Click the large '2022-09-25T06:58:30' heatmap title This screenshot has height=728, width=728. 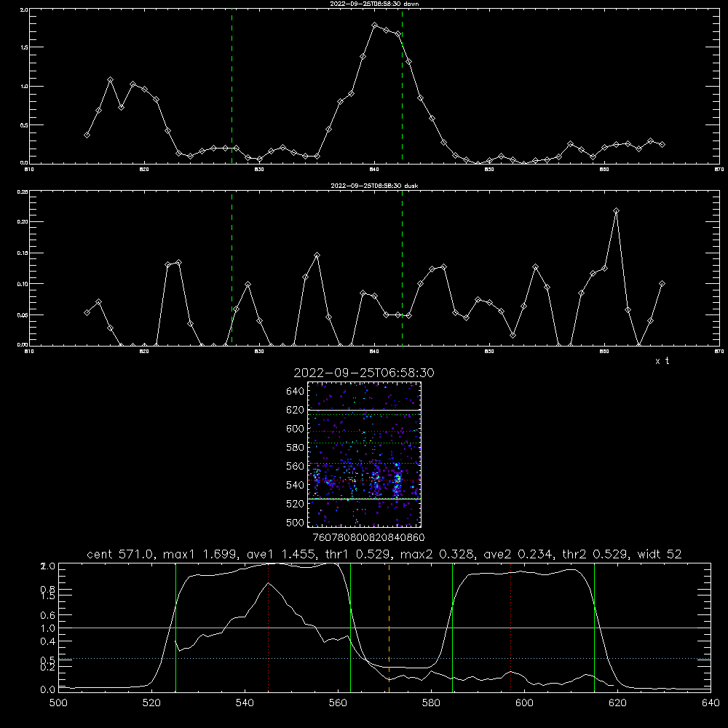pyautogui.click(x=364, y=373)
